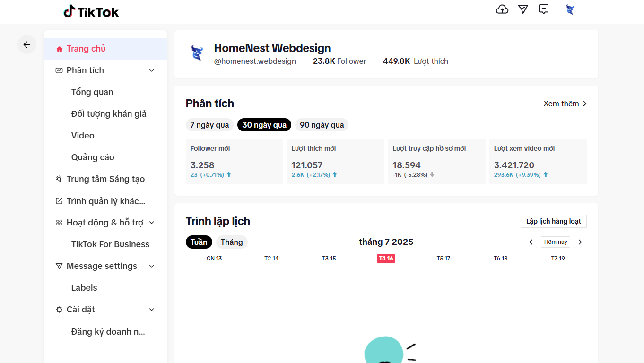Open the Lượt xem video mới card
Viewport: 644px width, 363px height.
[538, 162]
